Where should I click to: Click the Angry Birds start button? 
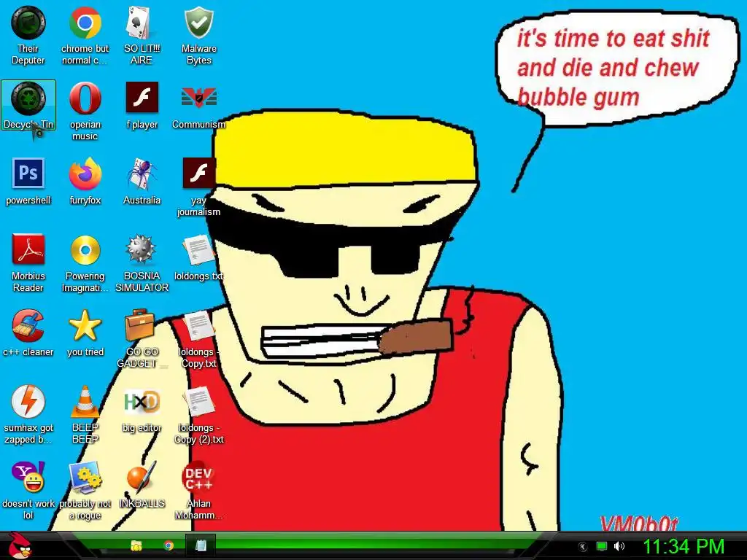pyautogui.click(x=21, y=546)
